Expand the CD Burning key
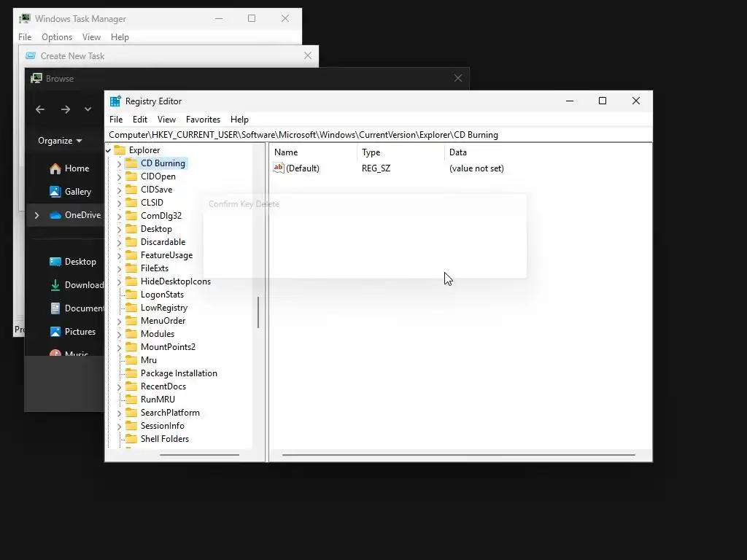747x560 pixels. pos(119,164)
